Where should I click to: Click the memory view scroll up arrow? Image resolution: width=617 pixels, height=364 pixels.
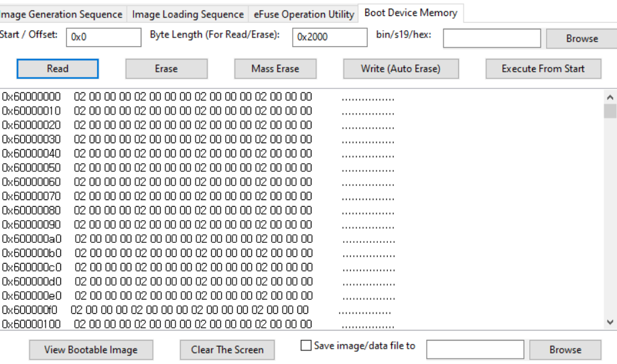point(610,96)
